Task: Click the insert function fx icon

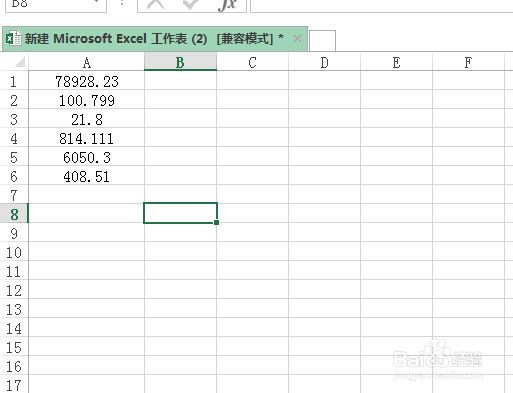Action: [x=227, y=5]
